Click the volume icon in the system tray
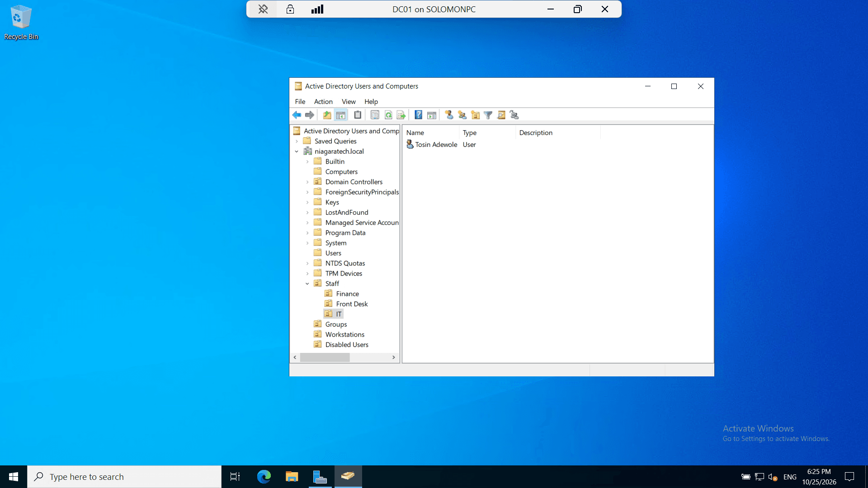Screen dimensions: 868x488 click(773, 477)
